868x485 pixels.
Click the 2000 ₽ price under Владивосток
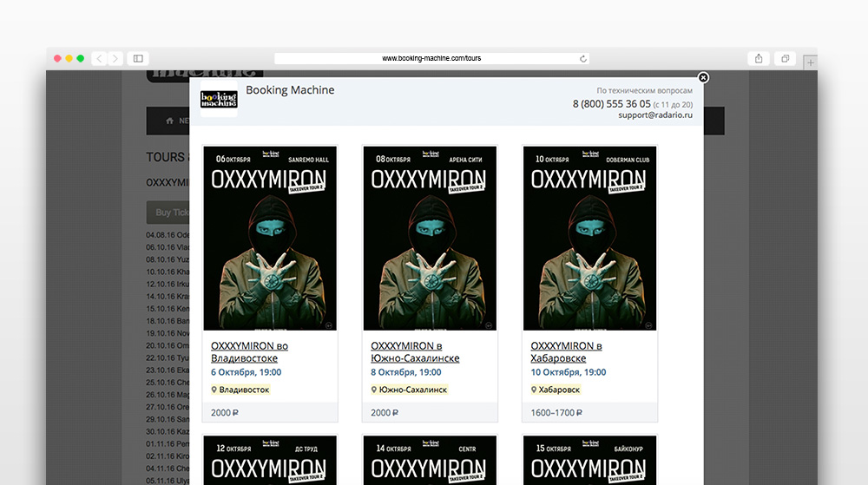coord(224,413)
